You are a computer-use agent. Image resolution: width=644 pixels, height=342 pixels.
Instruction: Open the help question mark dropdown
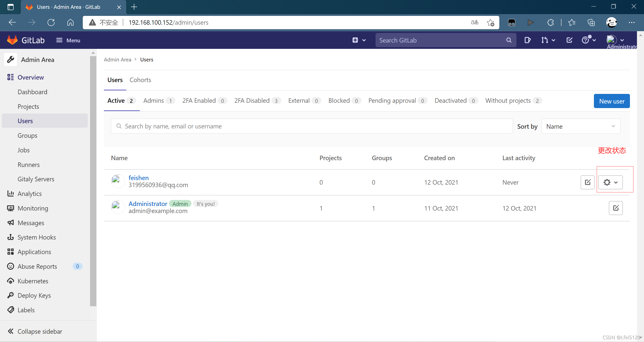click(x=588, y=40)
